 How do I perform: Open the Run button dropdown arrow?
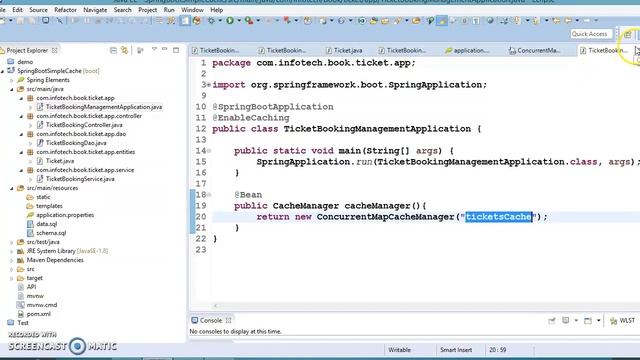point(239,20)
